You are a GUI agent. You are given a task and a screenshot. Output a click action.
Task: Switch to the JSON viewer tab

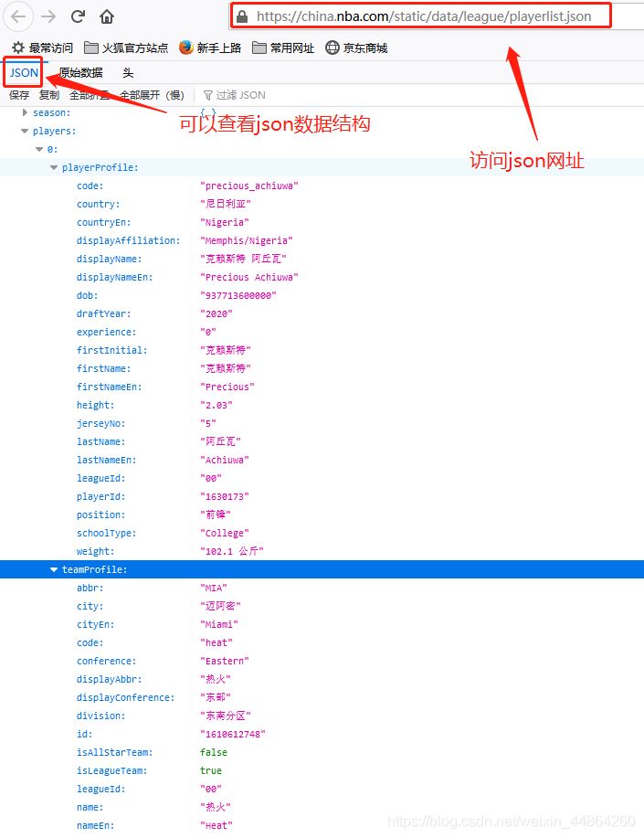click(24, 73)
